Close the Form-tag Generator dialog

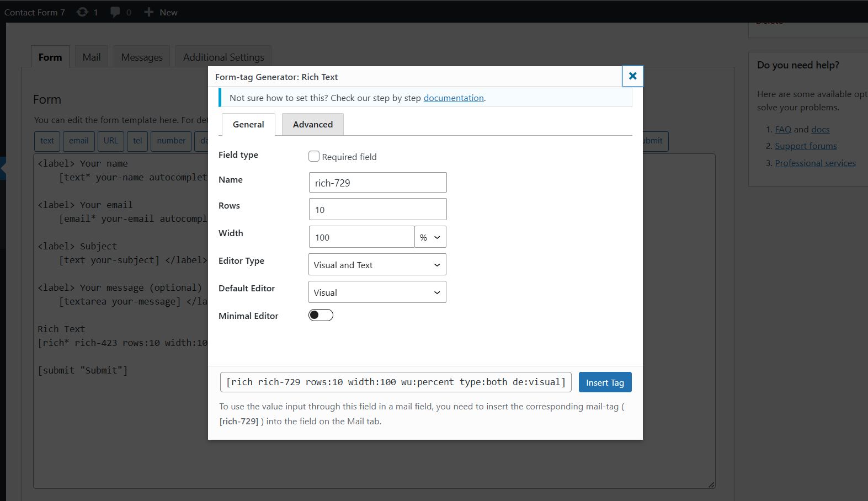[632, 76]
